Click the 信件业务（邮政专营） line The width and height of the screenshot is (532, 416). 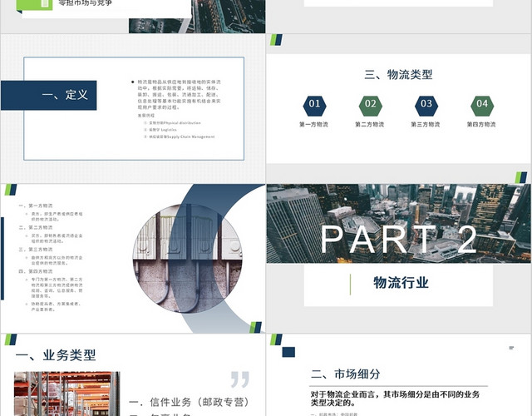tap(190, 403)
